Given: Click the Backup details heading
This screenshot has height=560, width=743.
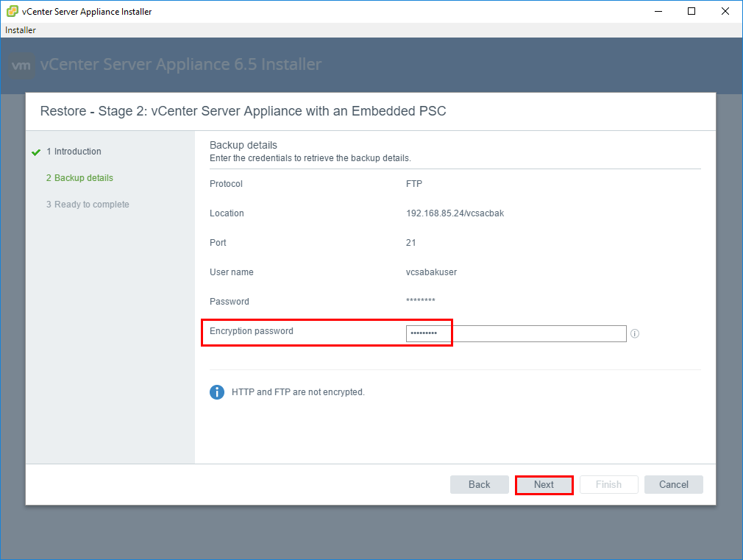Looking at the screenshot, I should click(243, 145).
